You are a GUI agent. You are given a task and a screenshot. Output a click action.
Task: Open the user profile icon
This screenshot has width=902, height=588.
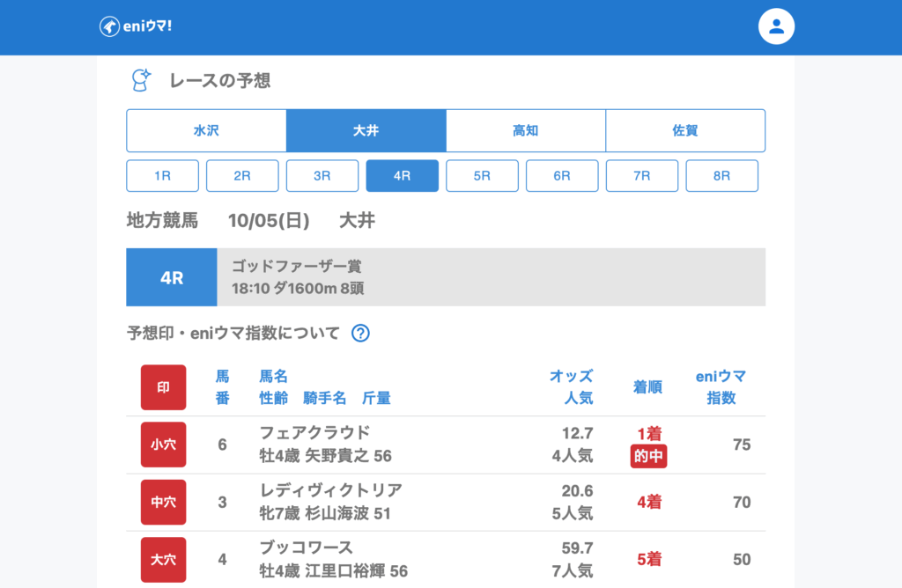[776, 26]
